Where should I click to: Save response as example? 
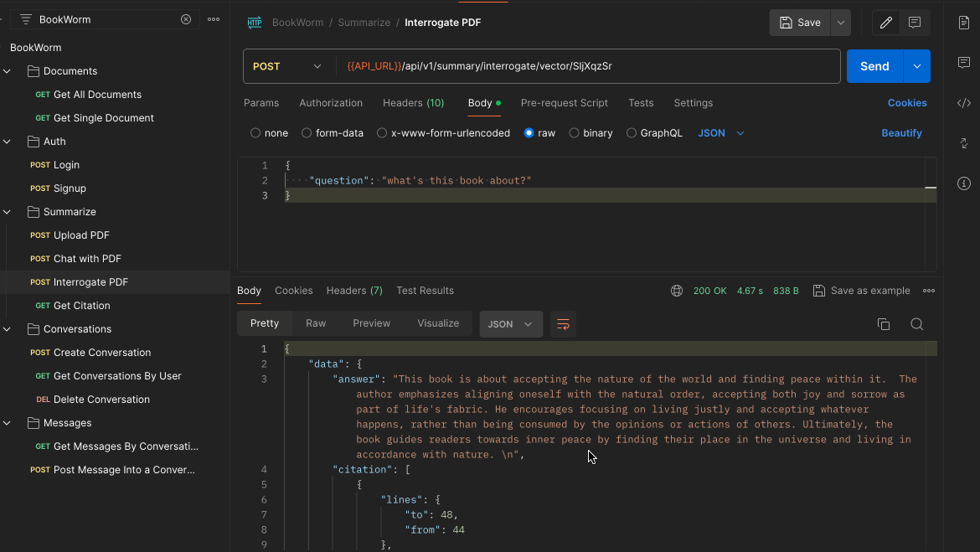tap(861, 291)
